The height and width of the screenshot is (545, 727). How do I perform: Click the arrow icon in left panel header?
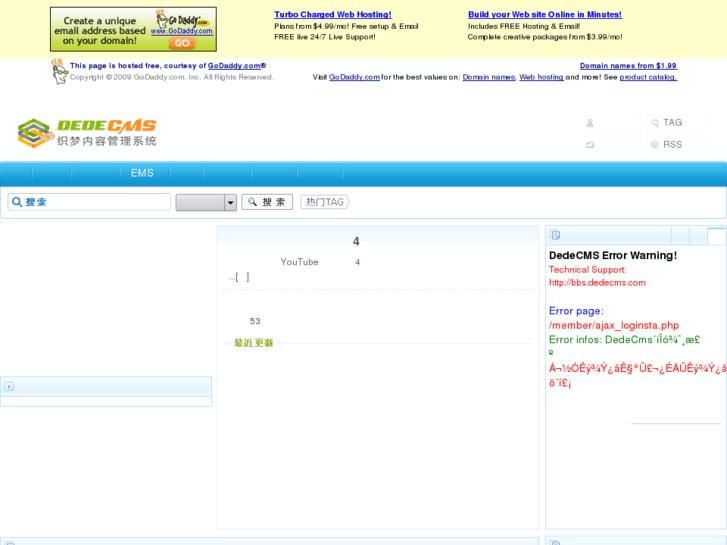9,386
